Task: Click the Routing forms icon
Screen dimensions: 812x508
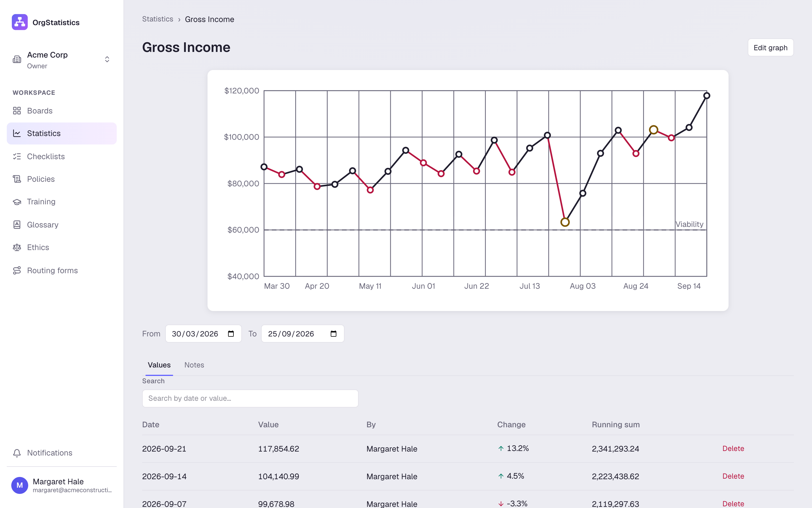Action: coord(17,270)
